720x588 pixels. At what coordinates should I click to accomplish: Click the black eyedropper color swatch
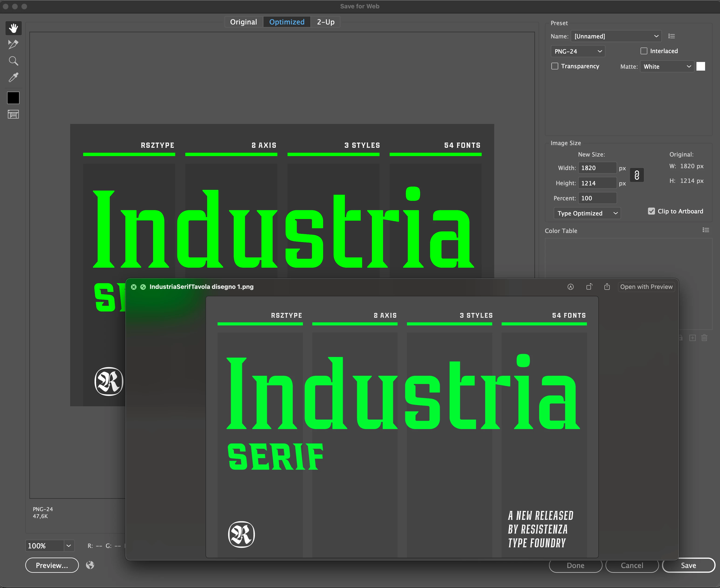(x=13, y=98)
